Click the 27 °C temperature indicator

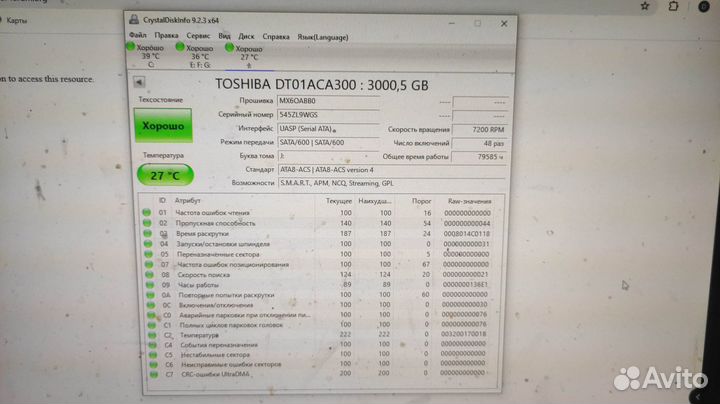[x=165, y=175]
